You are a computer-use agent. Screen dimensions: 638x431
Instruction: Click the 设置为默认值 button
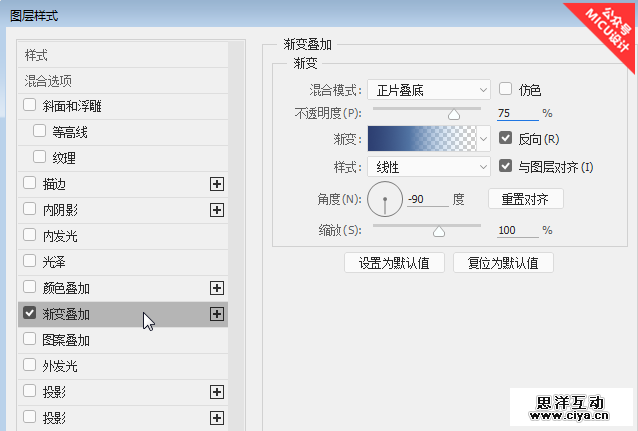point(394,263)
